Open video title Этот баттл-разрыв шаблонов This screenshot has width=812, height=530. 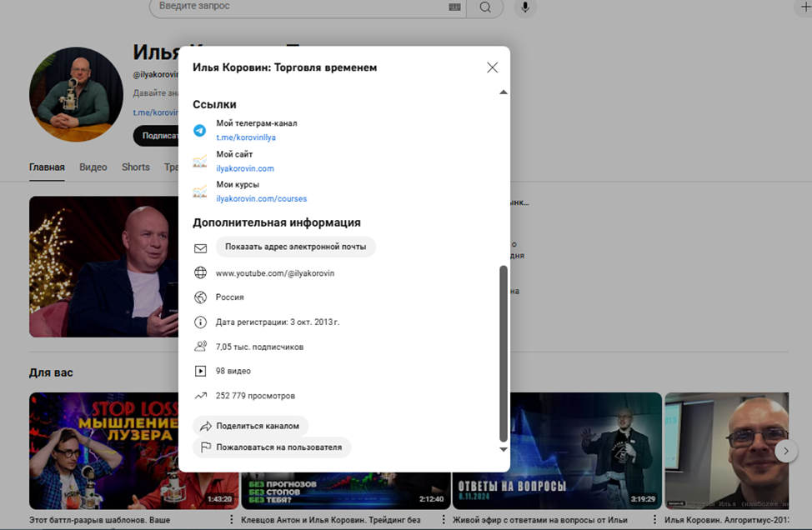(x=100, y=520)
